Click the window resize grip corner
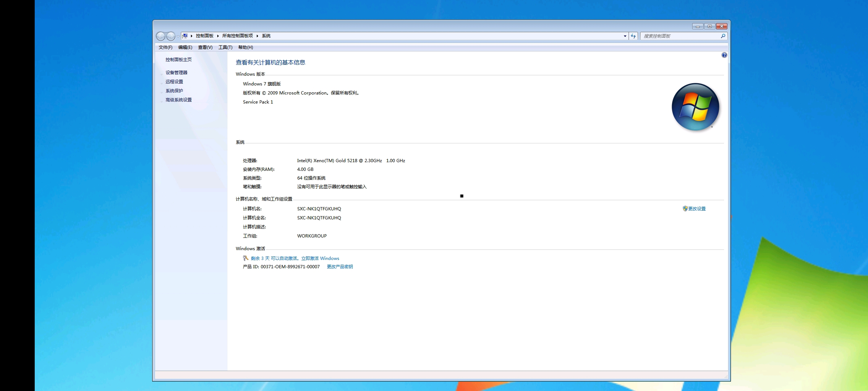868x391 pixels. point(726,377)
